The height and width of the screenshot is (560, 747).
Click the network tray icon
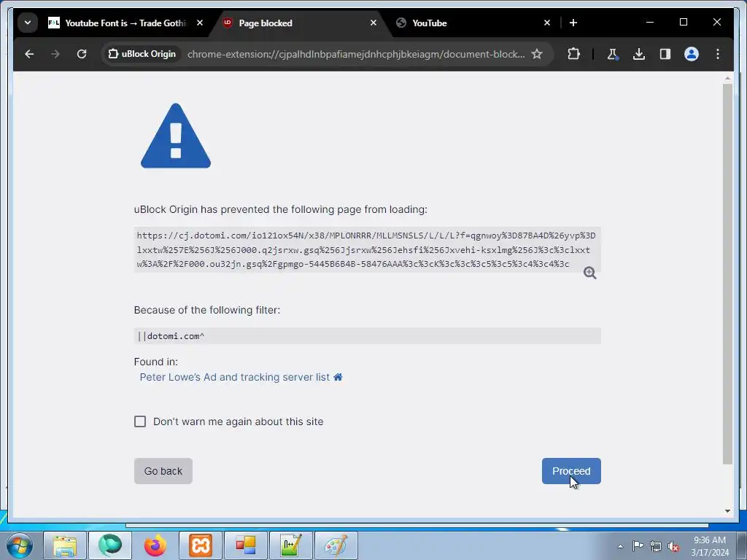656,546
